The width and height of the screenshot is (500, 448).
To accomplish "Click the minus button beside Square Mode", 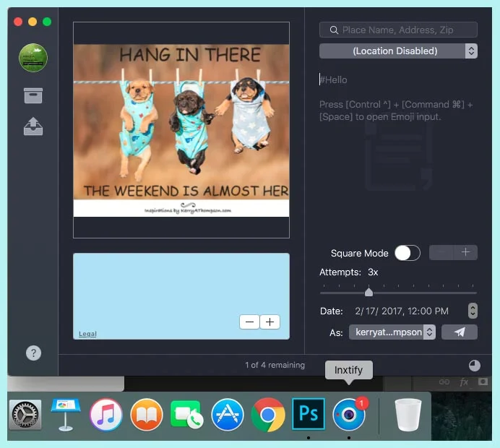I will click(x=441, y=252).
